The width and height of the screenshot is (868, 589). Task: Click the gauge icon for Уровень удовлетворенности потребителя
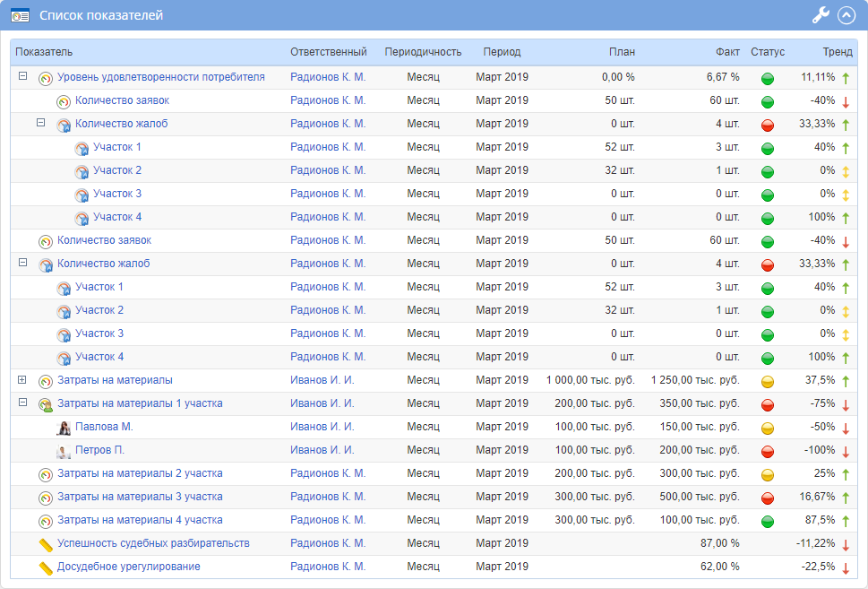click(x=46, y=78)
